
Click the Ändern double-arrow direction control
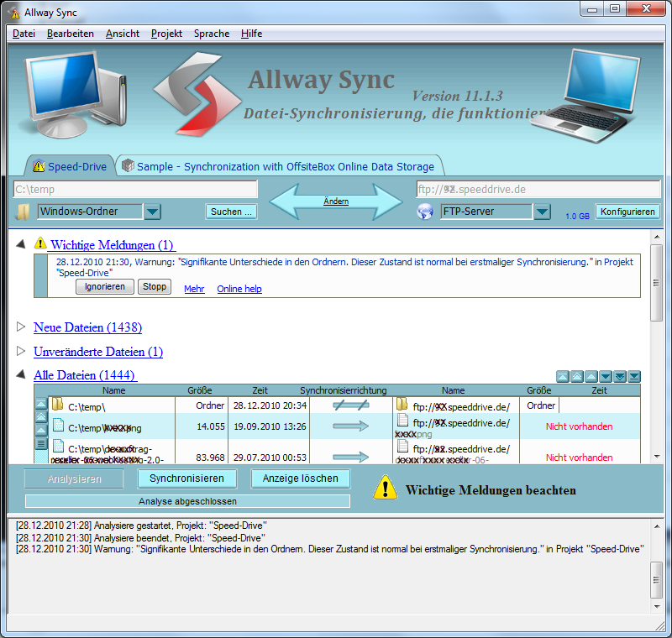(x=336, y=201)
